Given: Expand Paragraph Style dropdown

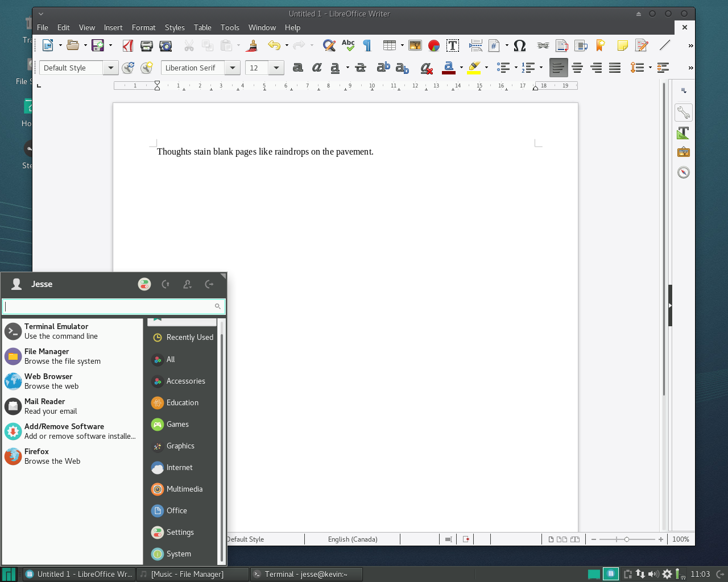Looking at the screenshot, I should (x=110, y=68).
